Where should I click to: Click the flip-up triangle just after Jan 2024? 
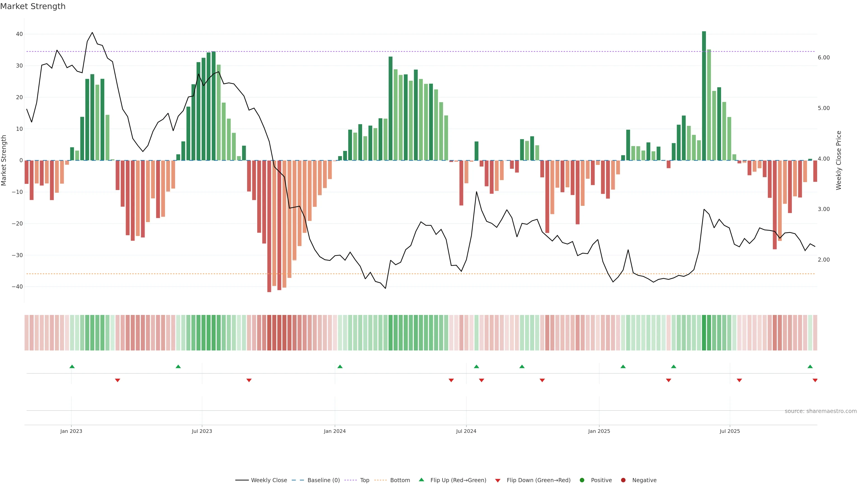(x=340, y=366)
